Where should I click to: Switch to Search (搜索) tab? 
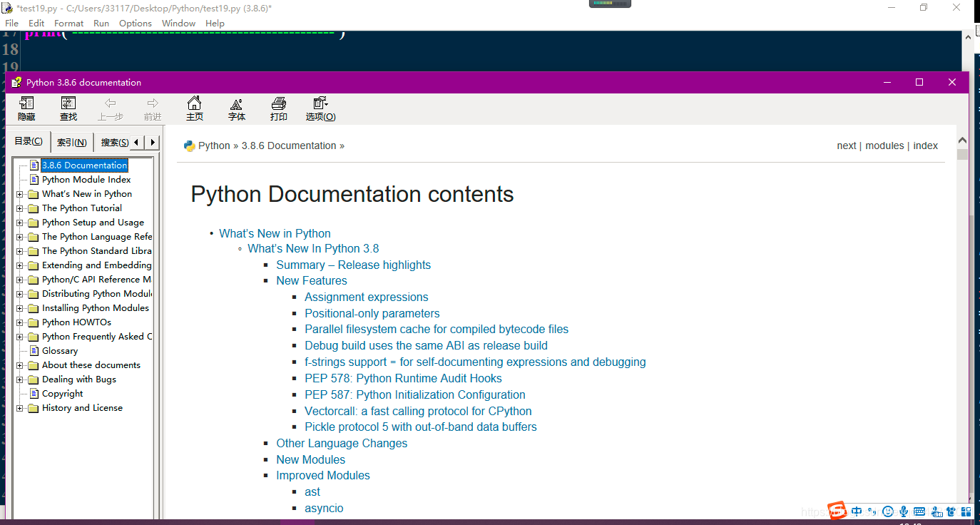pyautogui.click(x=113, y=142)
